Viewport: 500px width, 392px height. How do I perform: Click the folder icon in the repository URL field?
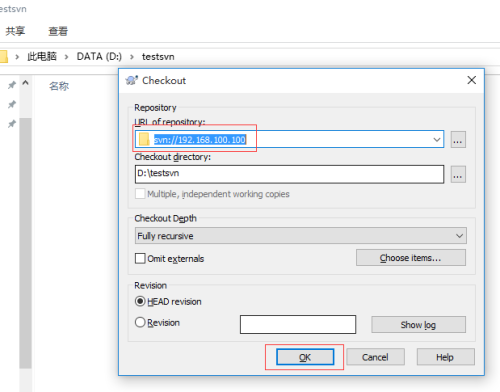coord(144,139)
